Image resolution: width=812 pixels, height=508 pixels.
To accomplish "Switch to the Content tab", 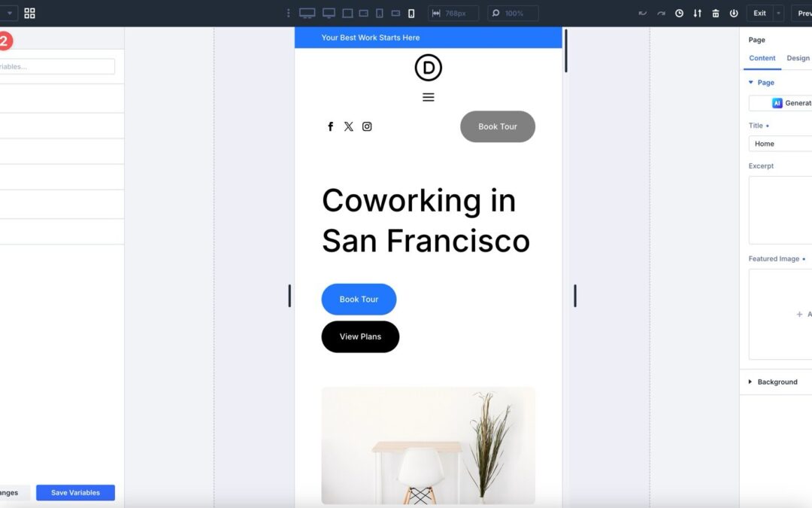I will click(x=762, y=58).
